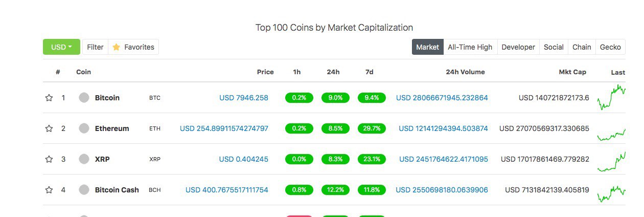Sort by 24h Volume column header
Image resolution: width=644 pixels, height=217 pixels.
[x=465, y=72]
